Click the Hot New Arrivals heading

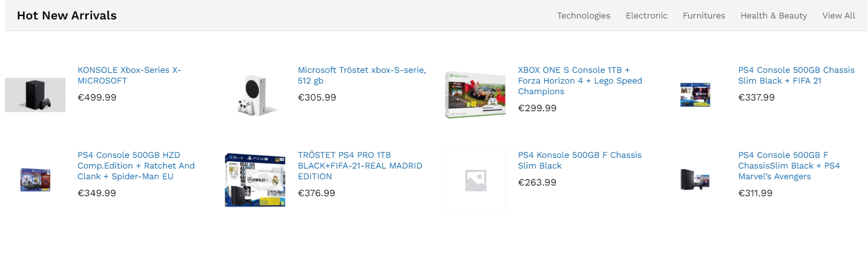click(67, 16)
